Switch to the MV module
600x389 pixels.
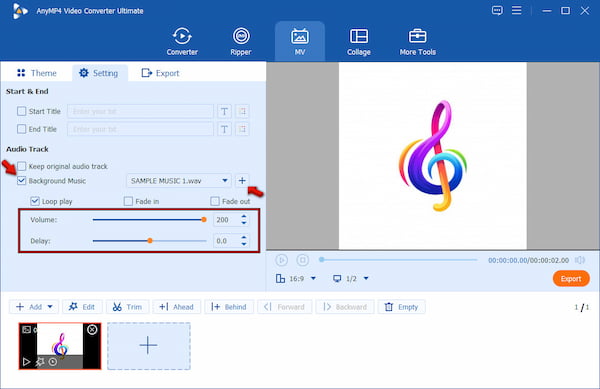[x=300, y=41]
